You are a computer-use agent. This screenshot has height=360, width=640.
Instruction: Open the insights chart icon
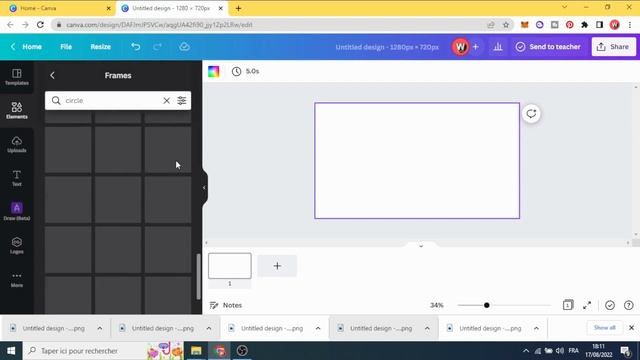pyautogui.click(x=498, y=47)
